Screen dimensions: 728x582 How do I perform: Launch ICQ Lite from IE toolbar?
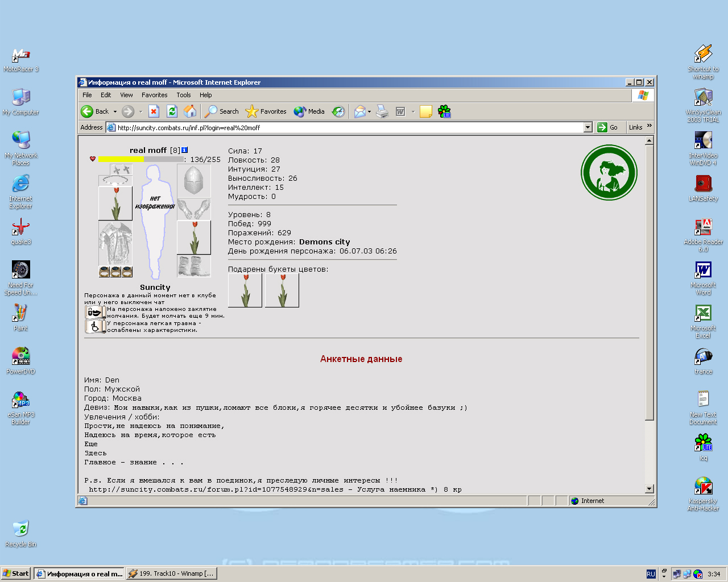[445, 111]
